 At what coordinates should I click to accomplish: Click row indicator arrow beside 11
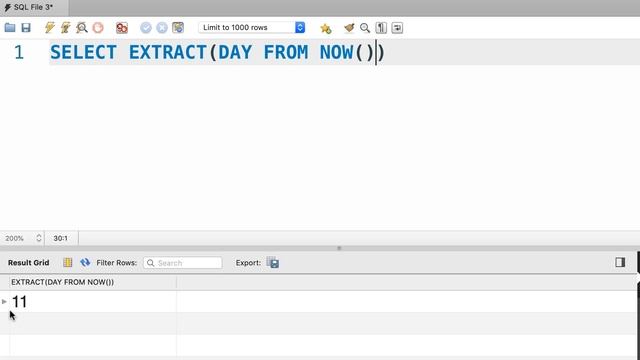pos(4,302)
